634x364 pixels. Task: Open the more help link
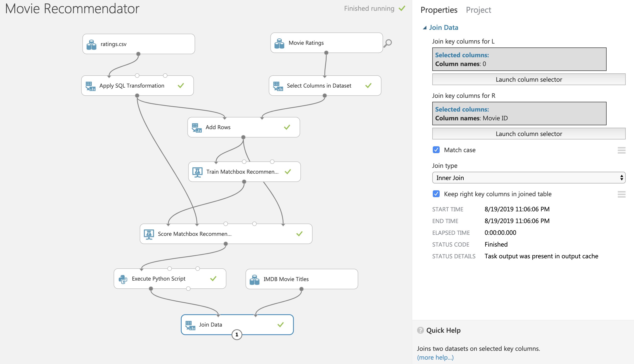pos(435,357)
